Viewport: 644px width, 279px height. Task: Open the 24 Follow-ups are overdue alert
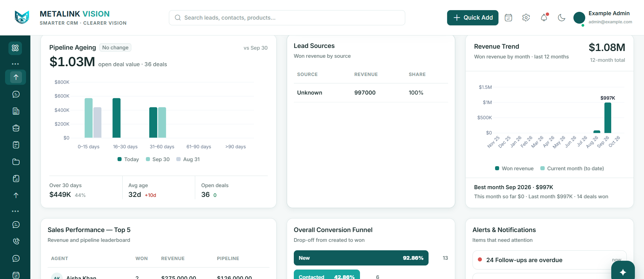coord(549,260)
